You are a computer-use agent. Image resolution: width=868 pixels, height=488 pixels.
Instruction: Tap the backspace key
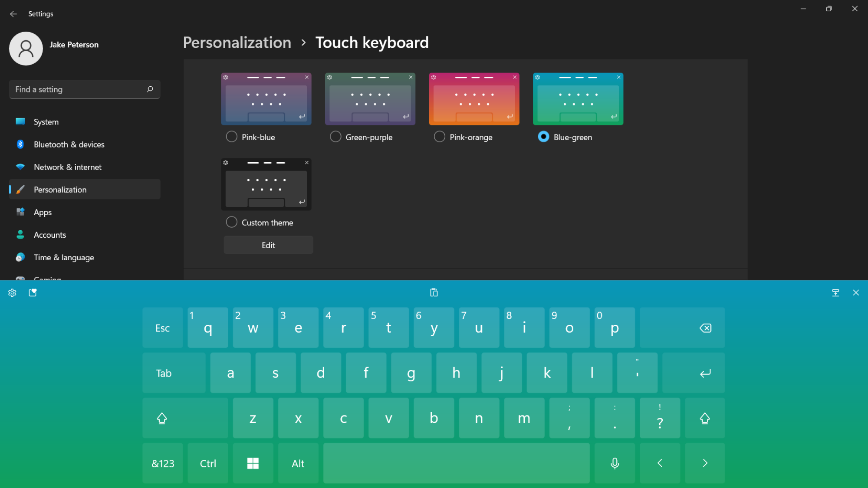(x=682, y=328)
